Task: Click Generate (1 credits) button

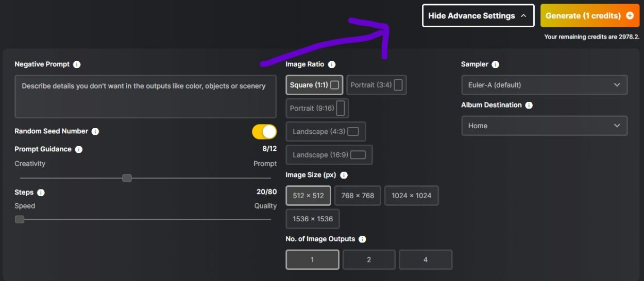Action: (589, 16)
